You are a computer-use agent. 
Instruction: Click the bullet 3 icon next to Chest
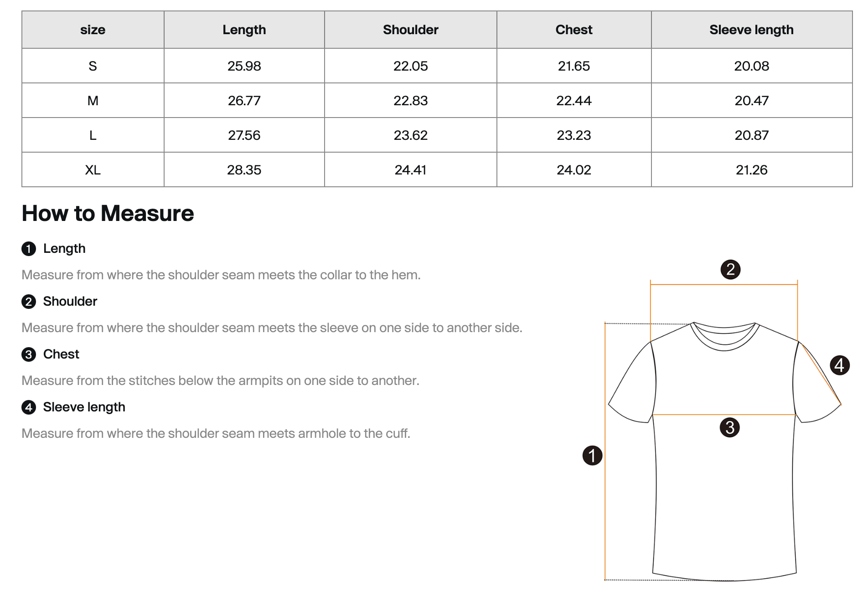(x=29, y=354)
